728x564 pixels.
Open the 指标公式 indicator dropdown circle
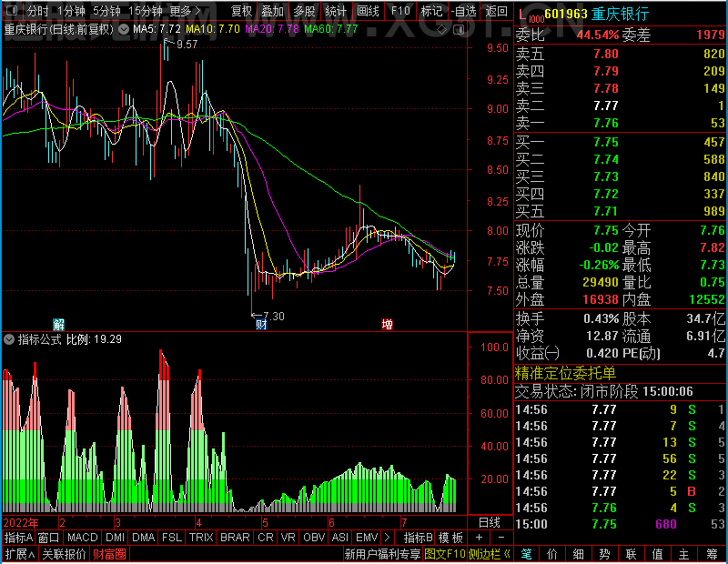tap(9, 339)
